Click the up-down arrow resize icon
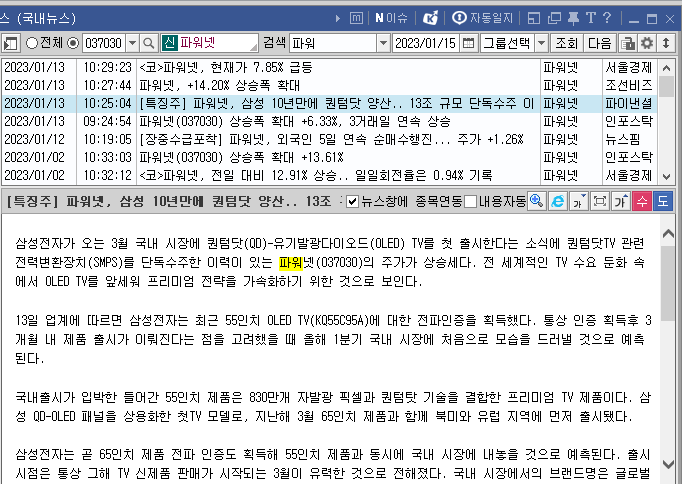 coord(666,43)
